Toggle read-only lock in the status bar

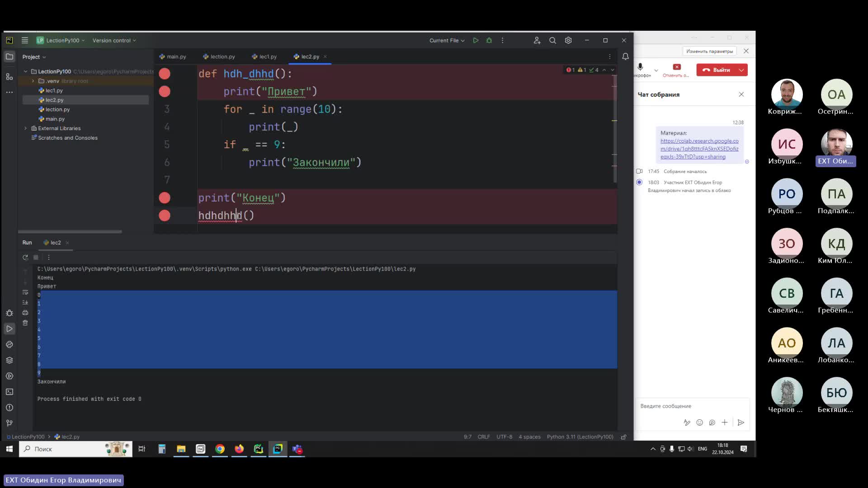pyautogui.click(x=624, y=437)
